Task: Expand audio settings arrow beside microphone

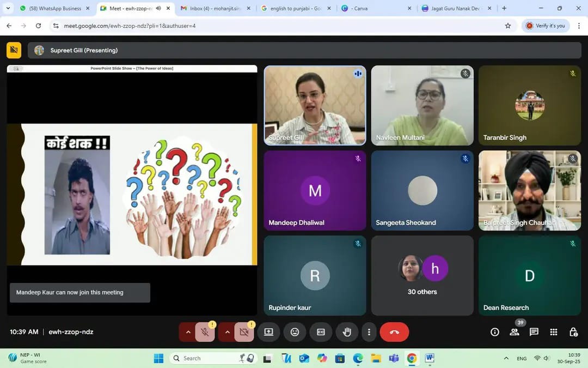Action: pos(188,332)
